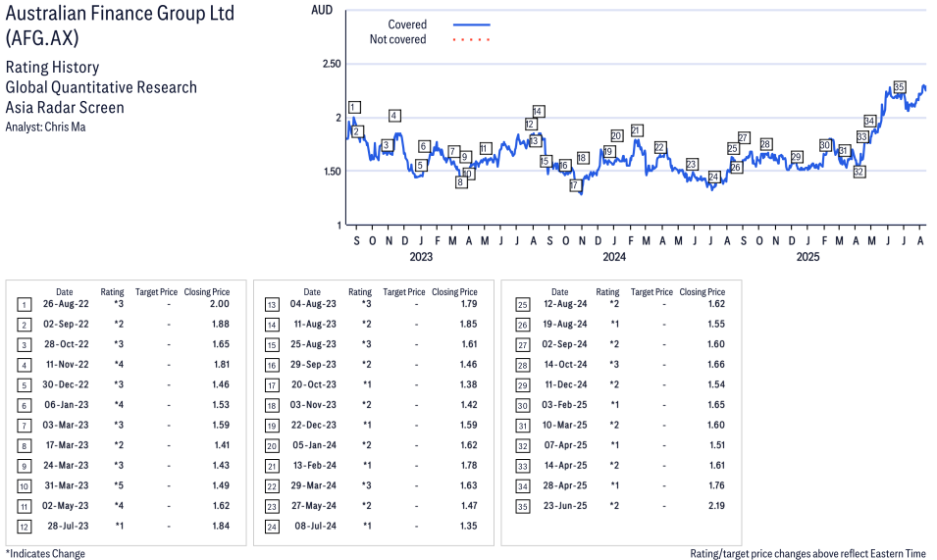The height and width of the screenshot is (560, 937).
Task: Click the date 08-Jul-24
Action: pos(316,526)
